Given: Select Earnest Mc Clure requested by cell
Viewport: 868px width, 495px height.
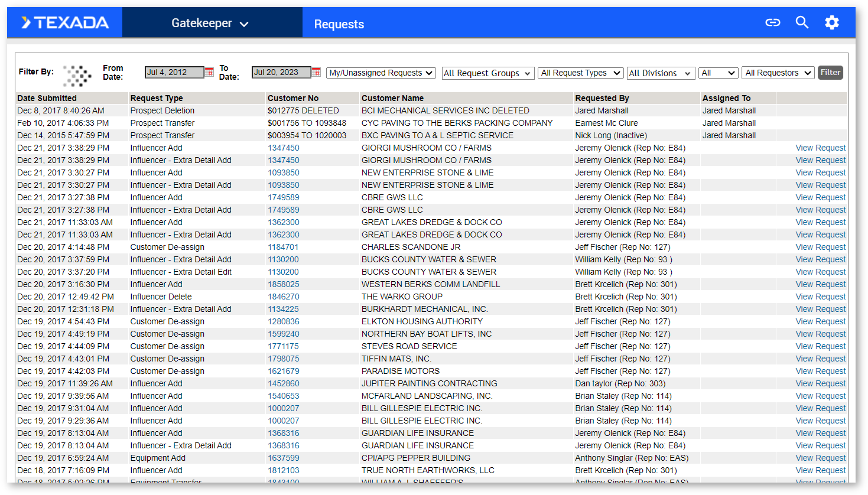Looking at the screenshot, I should [x=607, y=123].
